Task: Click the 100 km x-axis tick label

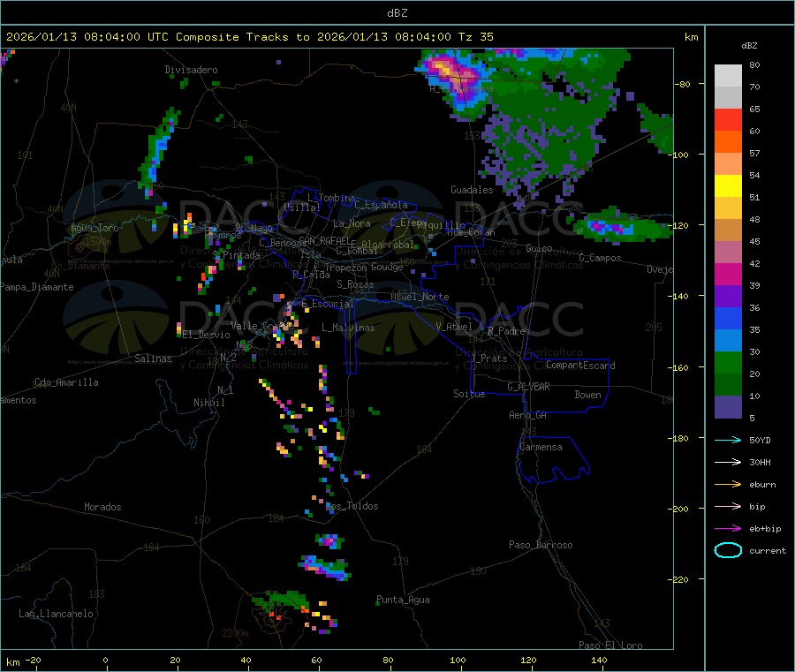Action: (458, 660)
